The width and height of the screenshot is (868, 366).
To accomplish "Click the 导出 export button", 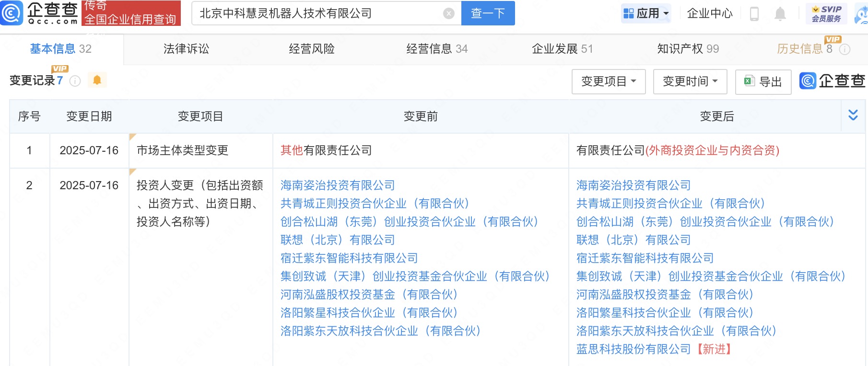I will point(763,82).
